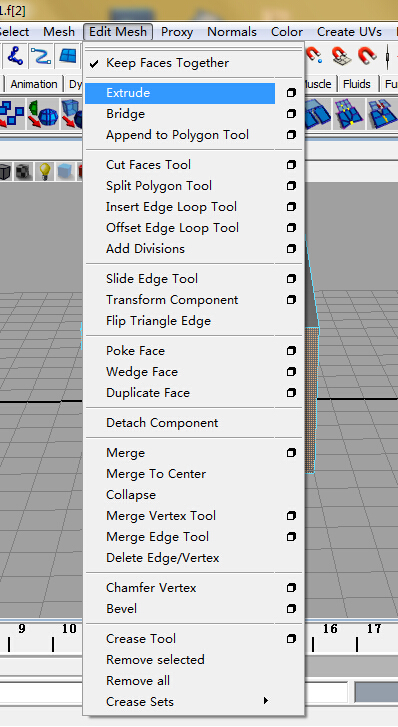Image resolution: width=398 pixels, height=727 pixels.
Task: Tear off the Edit Mesh menu bar
Action: [194, 48]
